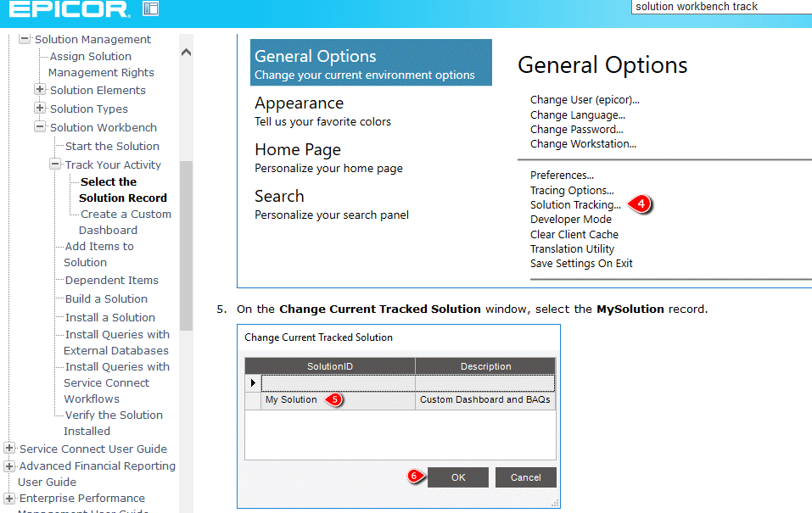This screenshot has height=513, width=812.
Task: Open Verify the Solution Installed topic
Action: click(114, 423)
